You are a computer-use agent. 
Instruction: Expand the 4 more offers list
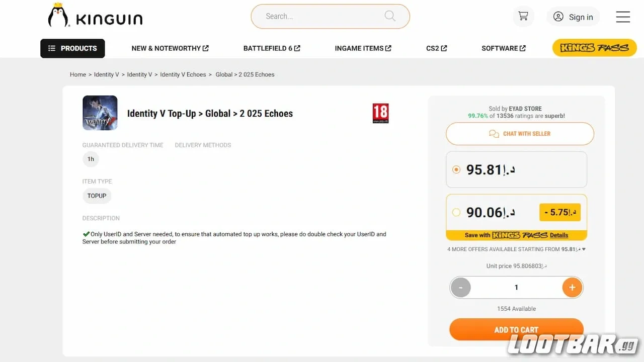pos(516,249)
